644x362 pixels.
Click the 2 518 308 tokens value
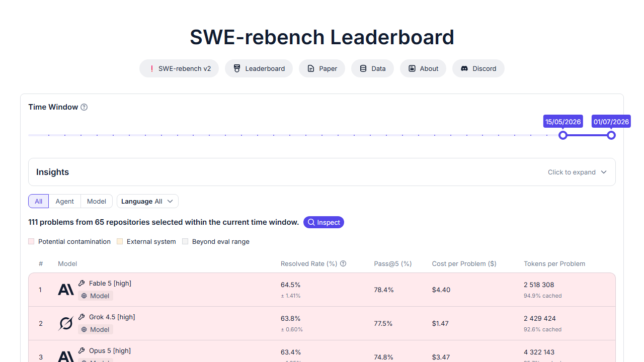539,285
